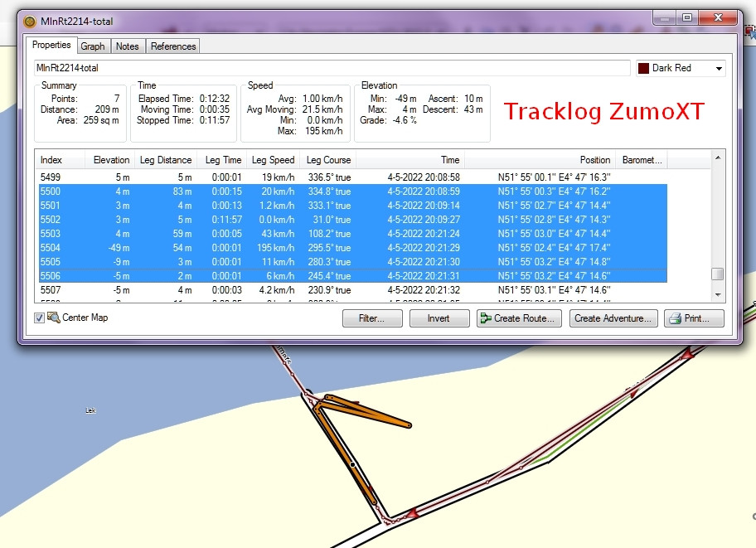This screenshot has height=548, width=756.
Task: Click the 108.2° true leg course cell
Action: (x=329, y=234)
